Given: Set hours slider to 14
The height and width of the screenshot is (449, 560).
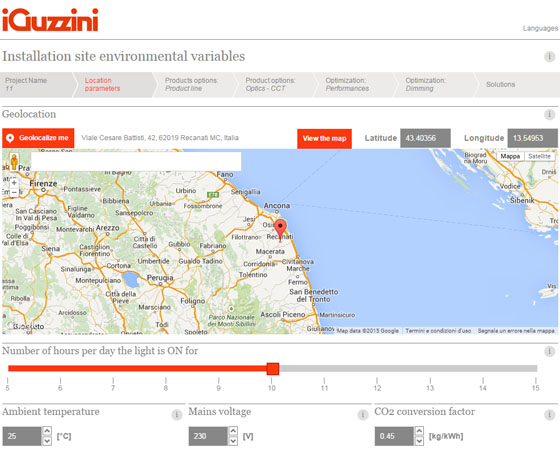Looking at the screenshot, I should click(x=483, y=369).
